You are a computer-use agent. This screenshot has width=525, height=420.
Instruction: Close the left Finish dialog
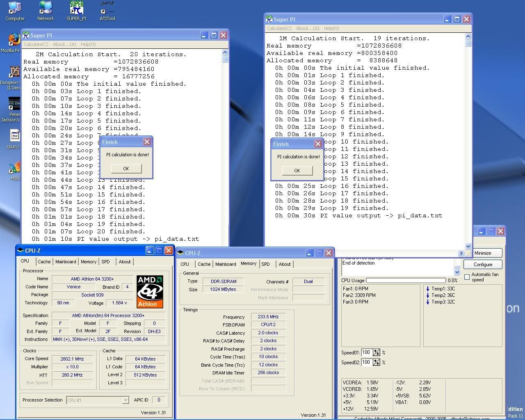[x=147, y=142]
